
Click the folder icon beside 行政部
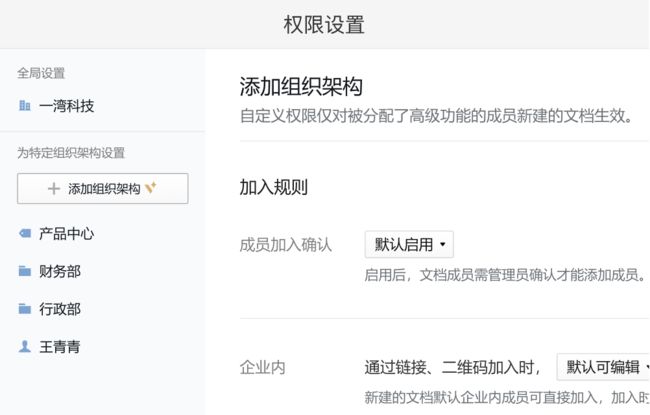point(25,309)
